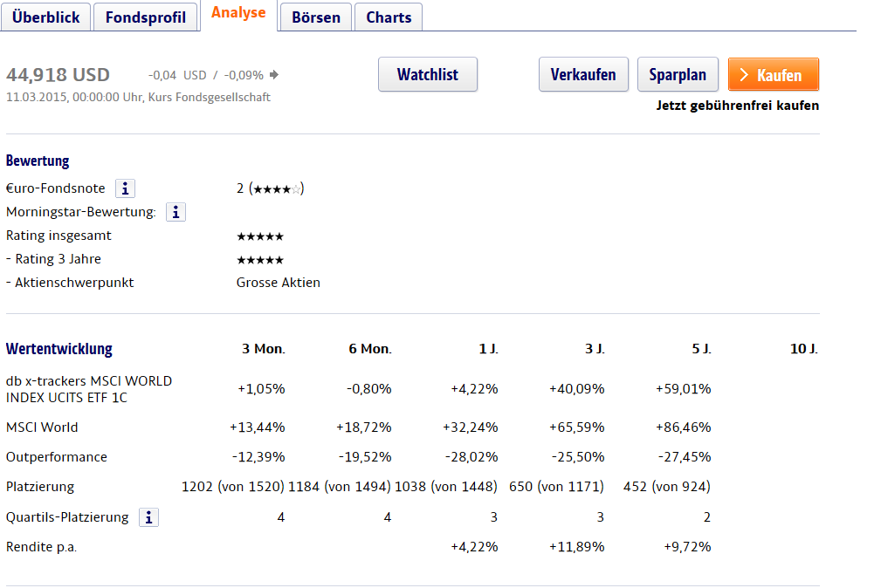Click 'db x-trackers MSCI WORLD INDEX' row label
881x588 pixels.
pyautogui.click(x=89, y=389)
